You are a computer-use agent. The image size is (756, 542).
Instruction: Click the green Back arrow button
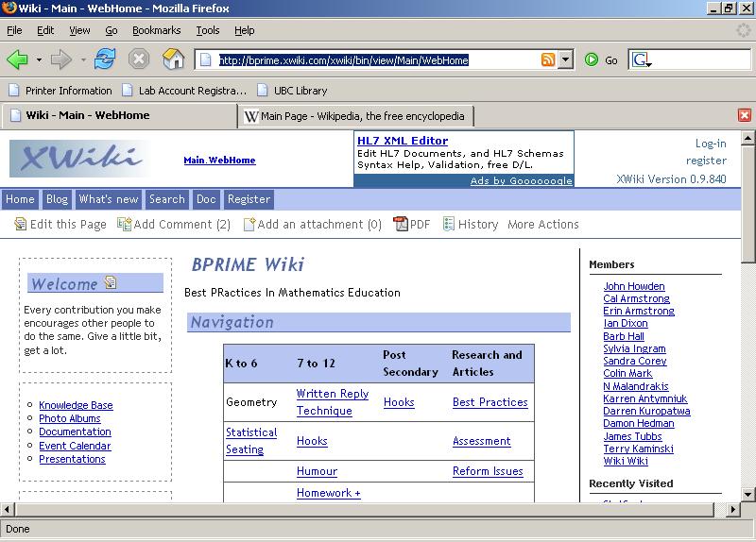(x=17, y=59)
